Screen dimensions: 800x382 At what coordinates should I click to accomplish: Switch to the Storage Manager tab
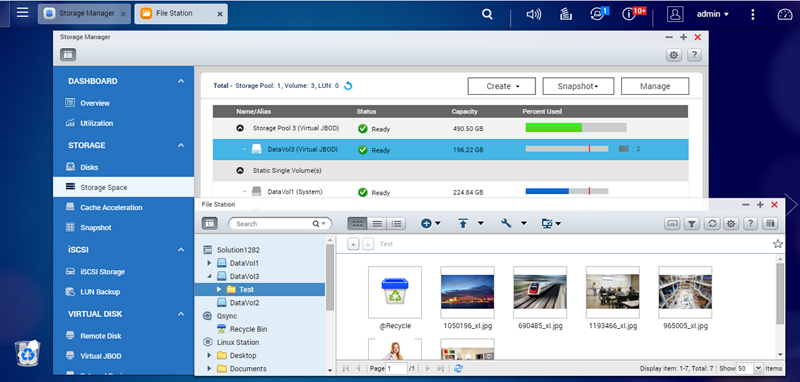[x=84, y=14]
